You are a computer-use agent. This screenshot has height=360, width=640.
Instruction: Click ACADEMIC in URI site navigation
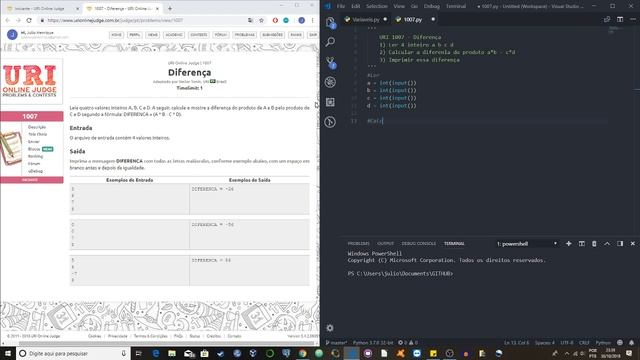[x=174, y=35]
